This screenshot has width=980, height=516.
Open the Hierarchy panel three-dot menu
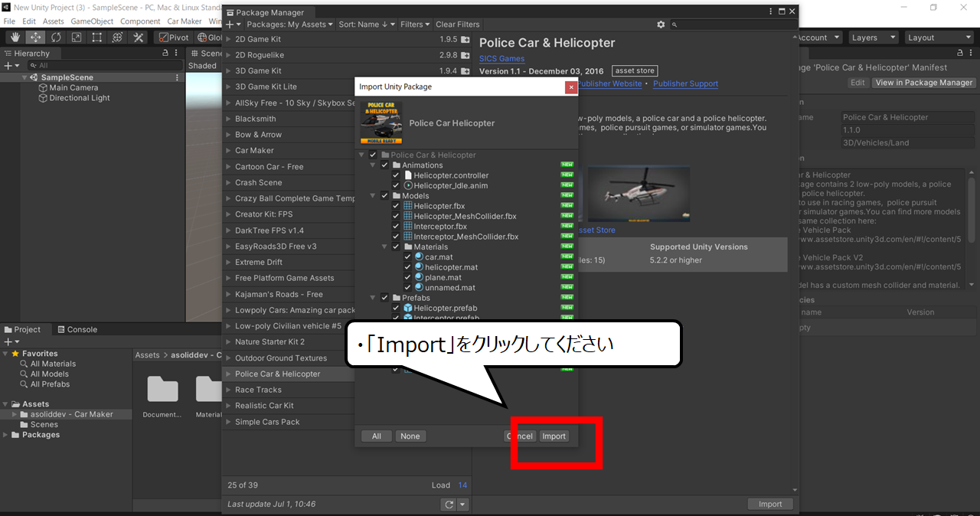pos(177,54)
